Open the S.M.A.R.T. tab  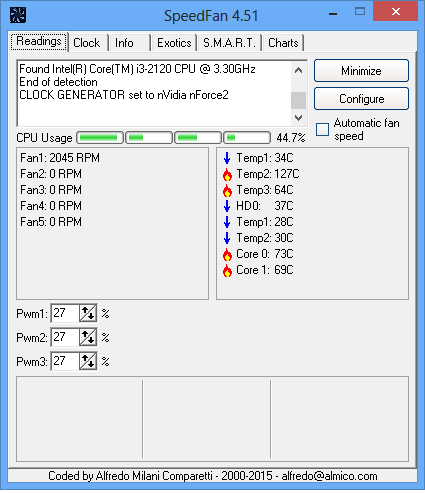click(x=229, y=43)
